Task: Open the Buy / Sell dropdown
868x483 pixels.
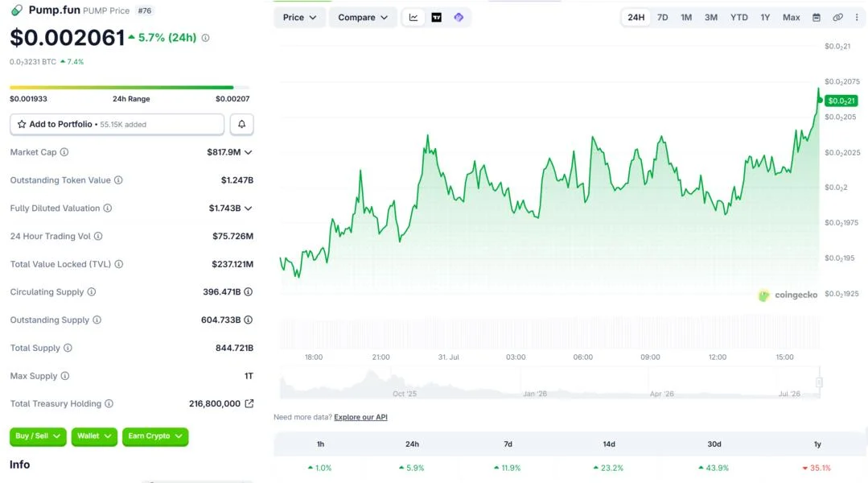Action: click(x=38, y=436)
